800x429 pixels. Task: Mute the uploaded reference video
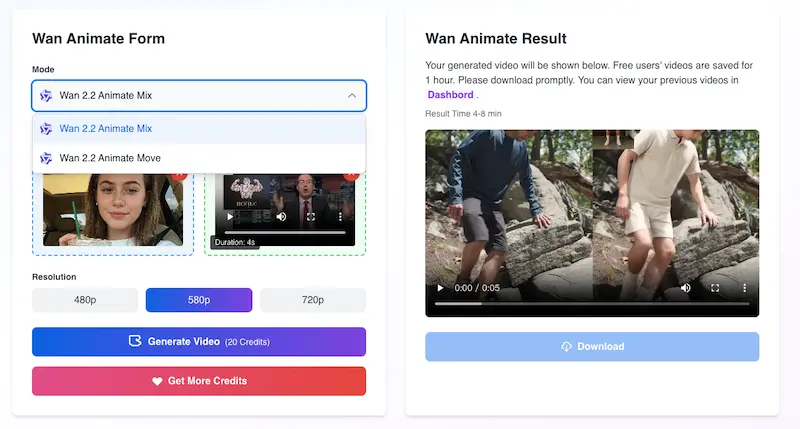[281, 216]
